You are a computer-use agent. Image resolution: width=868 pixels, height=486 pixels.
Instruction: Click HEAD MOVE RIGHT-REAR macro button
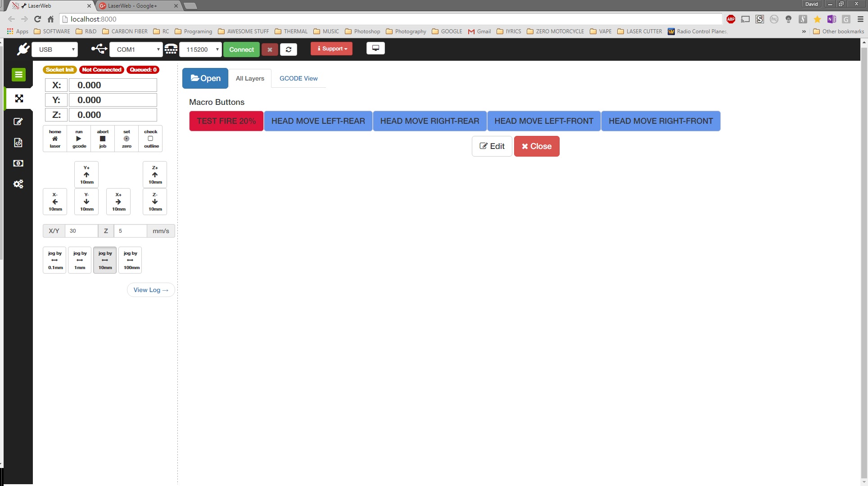click(430, 121)
